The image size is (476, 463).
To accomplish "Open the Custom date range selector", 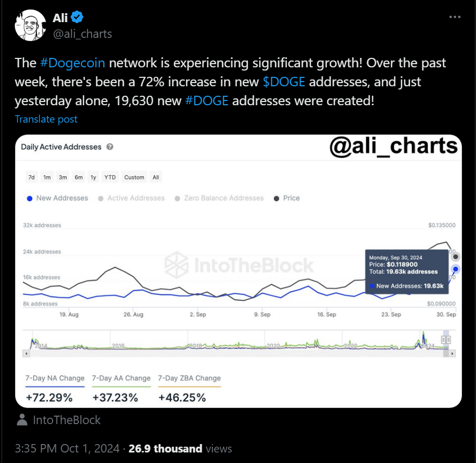I will 134,177.
